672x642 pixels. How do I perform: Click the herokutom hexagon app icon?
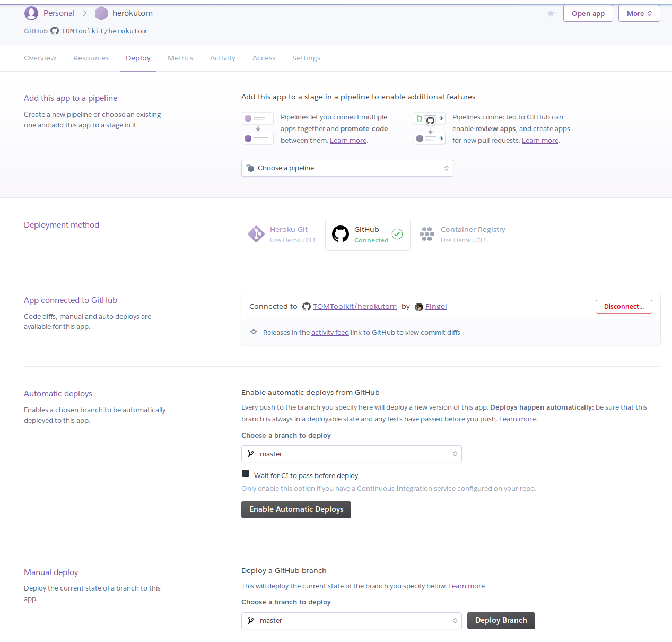(x=101, y=13)
